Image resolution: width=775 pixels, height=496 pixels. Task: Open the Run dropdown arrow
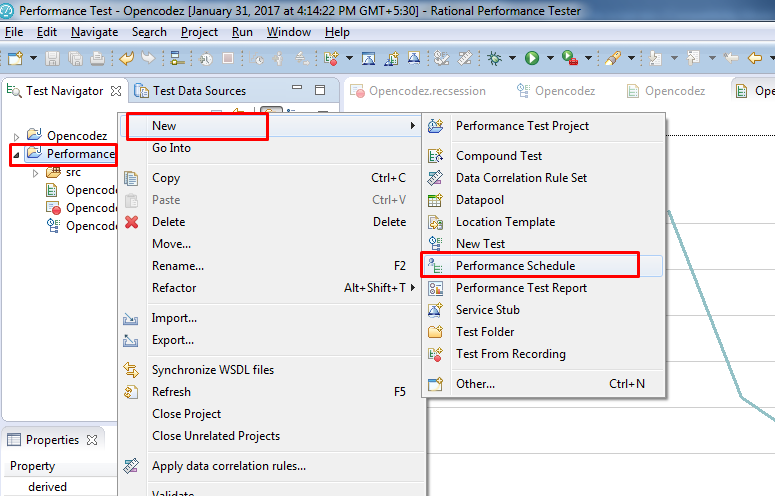(550, 58)
